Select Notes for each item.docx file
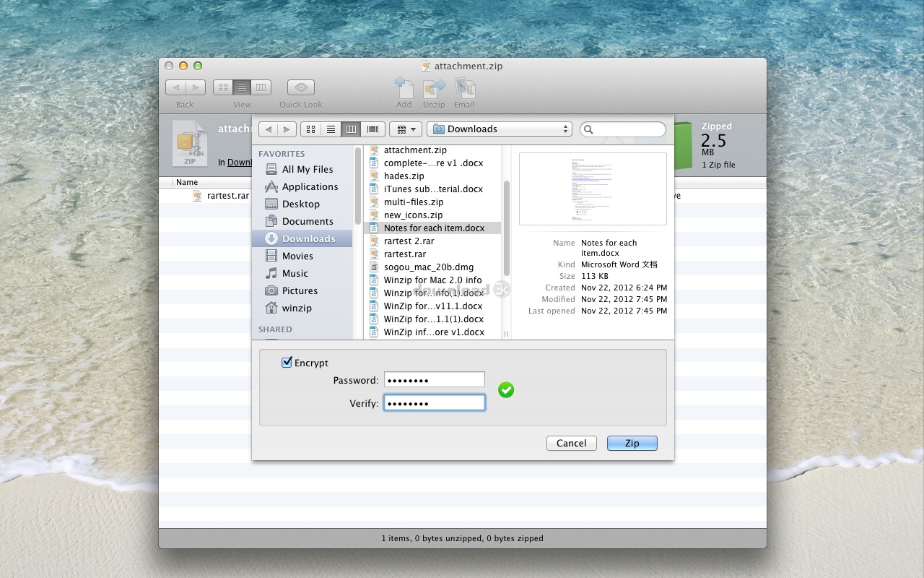The width and height of the screenshot is (924, 578). click(432, 228)
